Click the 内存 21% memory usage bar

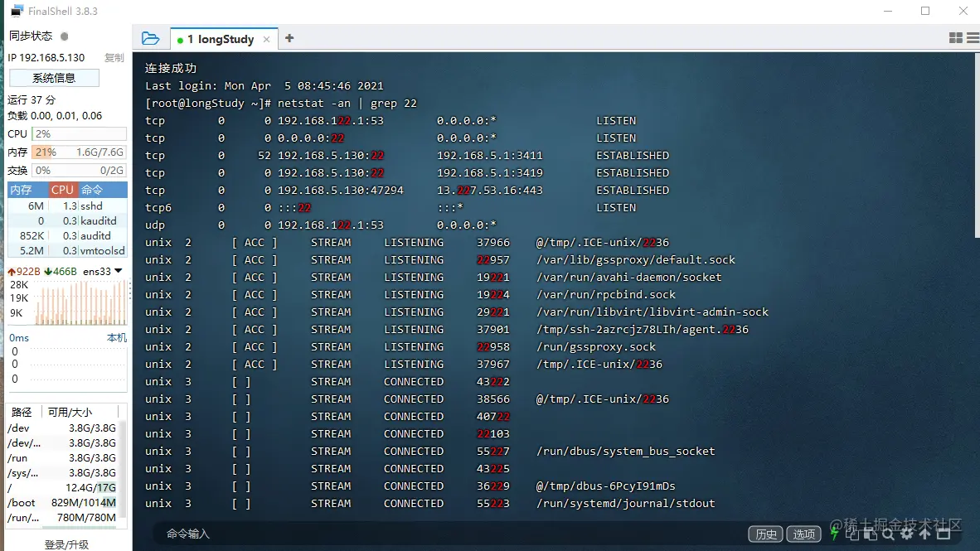(x=80, y=152)
